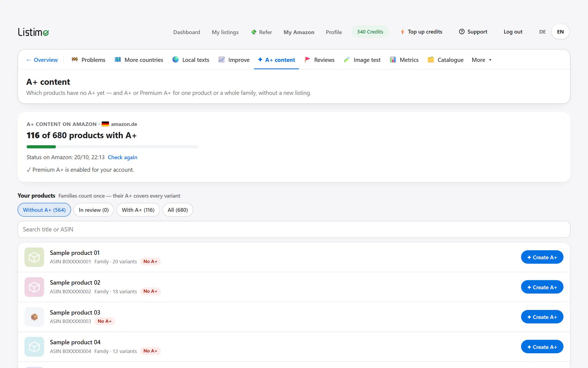
Task: Open Sample product 04 teal thumbnail
Action: click(x=34, y=347)
